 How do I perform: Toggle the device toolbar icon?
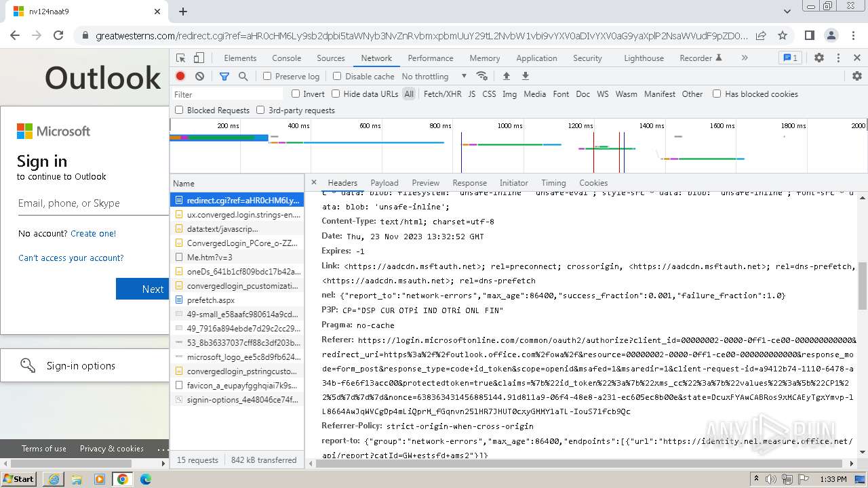tap(199, 58)
